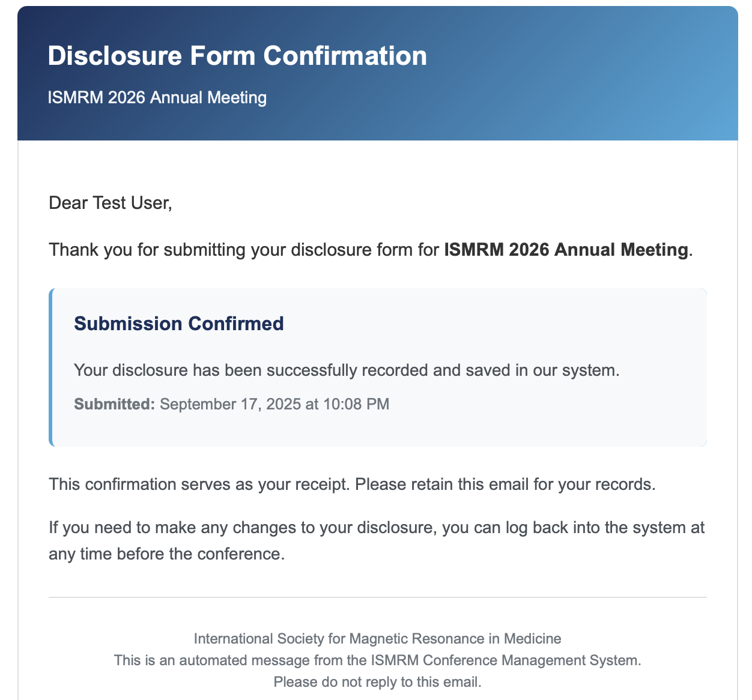Viewport: 752px width, 700px height.
Task: Click the September 17, 2025 timestamp
Action: 274,404
